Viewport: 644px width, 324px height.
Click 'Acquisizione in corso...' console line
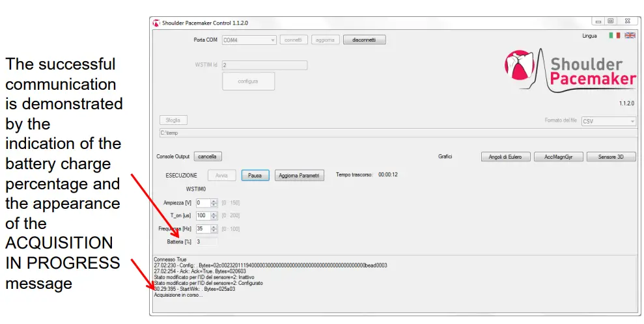178,295
